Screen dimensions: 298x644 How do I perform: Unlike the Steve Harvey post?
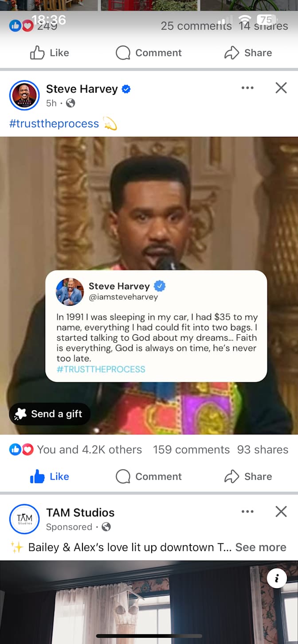click(x=49, y=476)
